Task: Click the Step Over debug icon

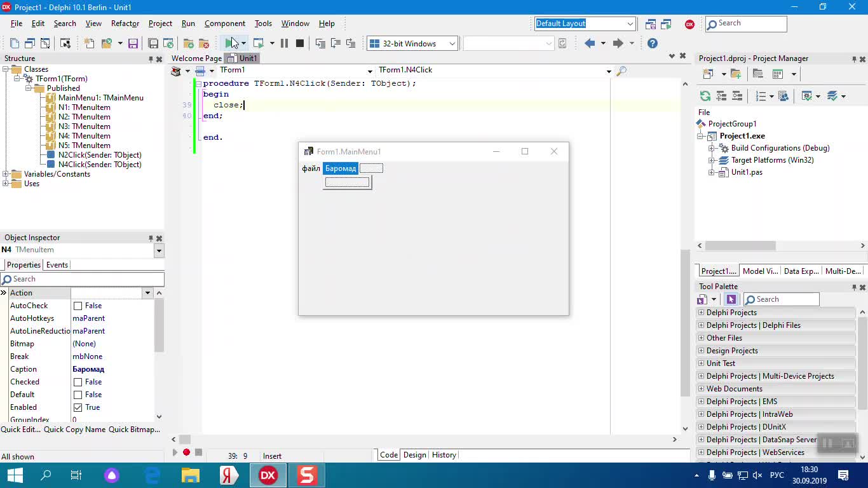Action: [x=336, y=43]
